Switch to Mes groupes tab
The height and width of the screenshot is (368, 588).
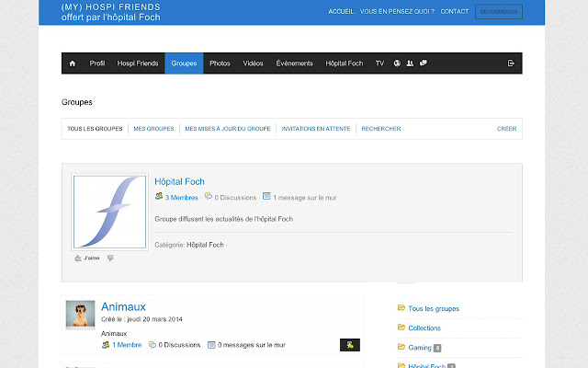[153, 129]
